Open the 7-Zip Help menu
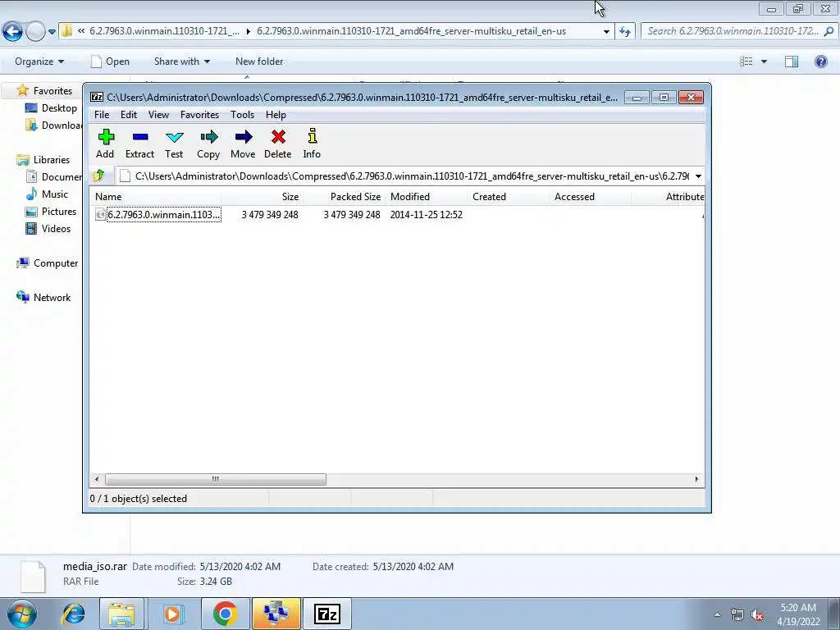Image resolution: width=840 pixels, height=630 pixels. click(276, 115)
